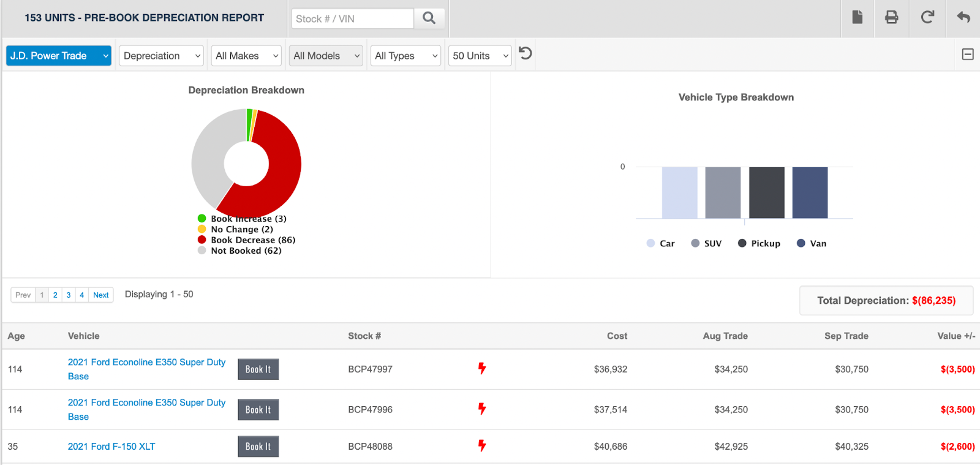The height and width of the screenshot is (465, 980).
Task: Toggle the Van legend item
Action: pyautogui.click(x=812, y=243)
